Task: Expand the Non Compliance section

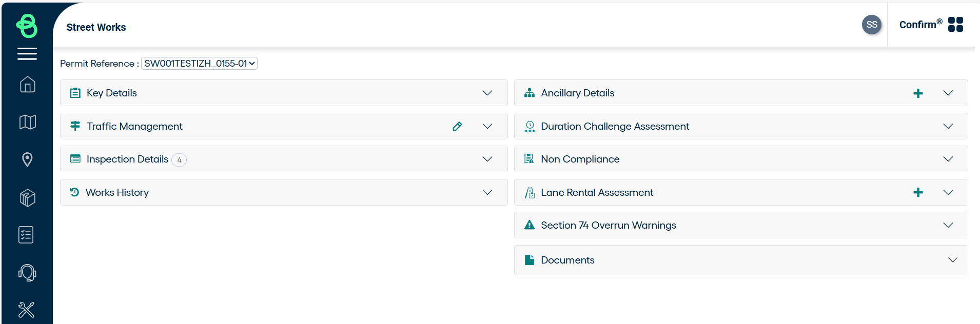Action: (x=948, y=159)
